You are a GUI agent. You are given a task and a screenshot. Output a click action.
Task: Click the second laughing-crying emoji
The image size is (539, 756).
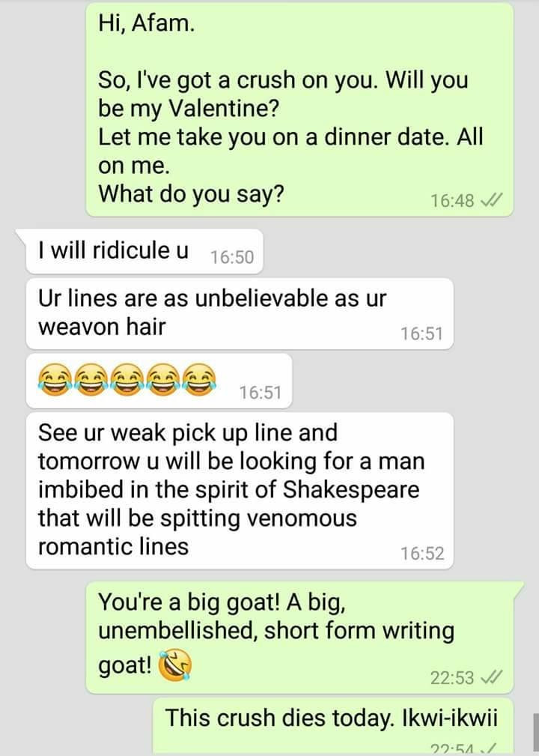(91, 379)
